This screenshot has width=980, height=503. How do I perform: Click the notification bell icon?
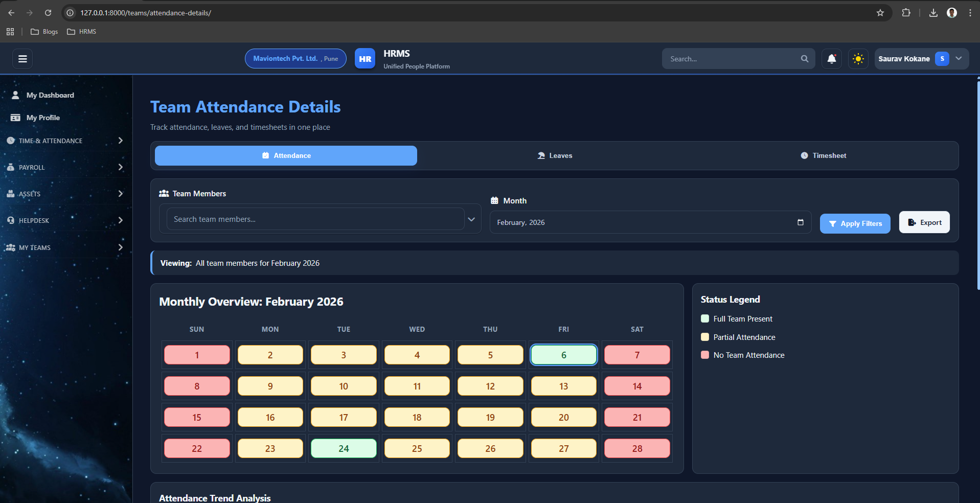point(831,59)
